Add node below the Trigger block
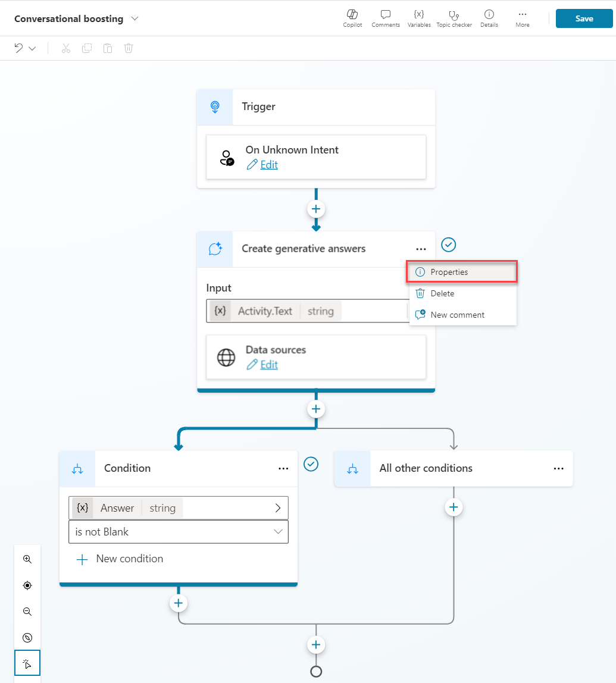 (x=316, y=209)
